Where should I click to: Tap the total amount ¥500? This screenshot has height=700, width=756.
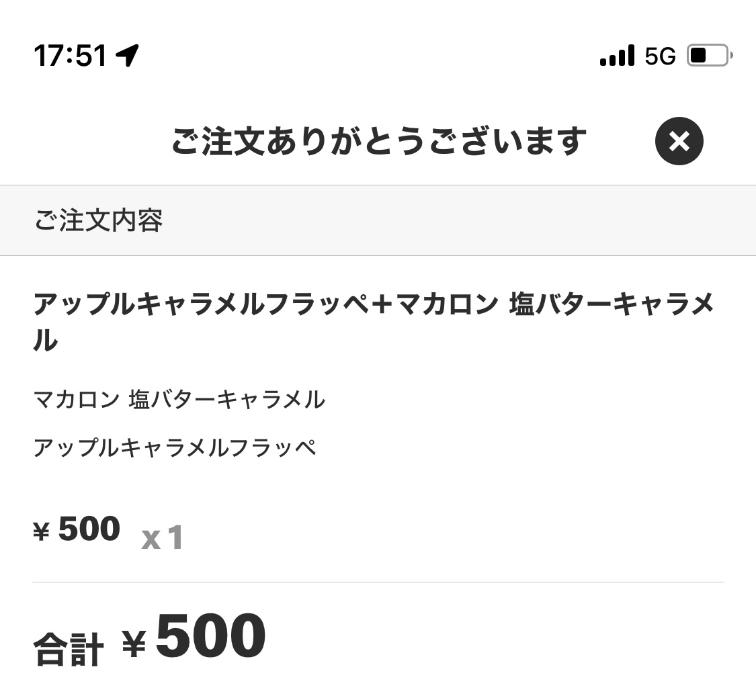(194, 636)
